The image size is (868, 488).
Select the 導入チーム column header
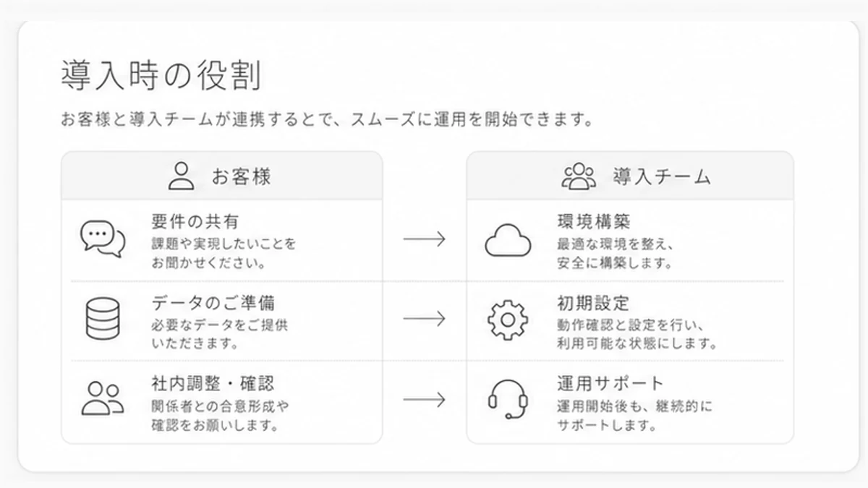click(630, 176)
